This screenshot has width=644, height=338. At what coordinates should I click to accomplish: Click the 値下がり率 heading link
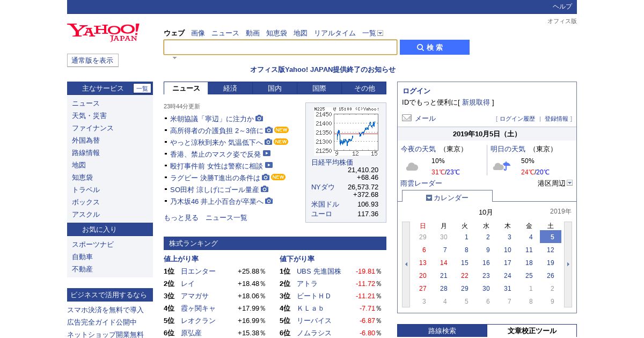pyautogui.click(x=297, y=259)
